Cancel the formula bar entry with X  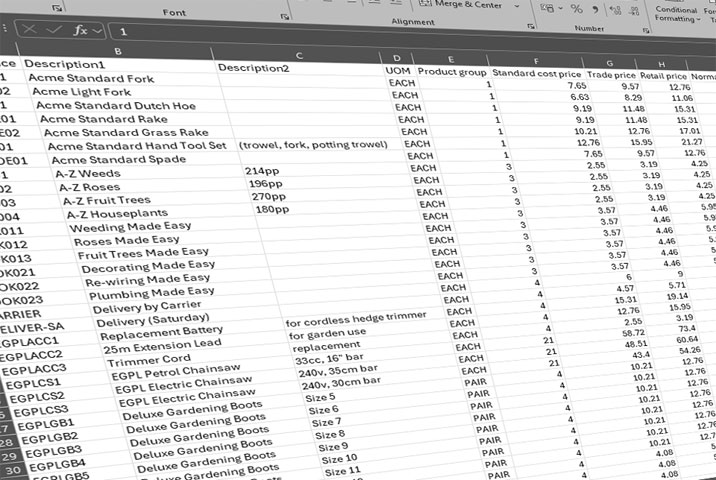coord(29,30)
